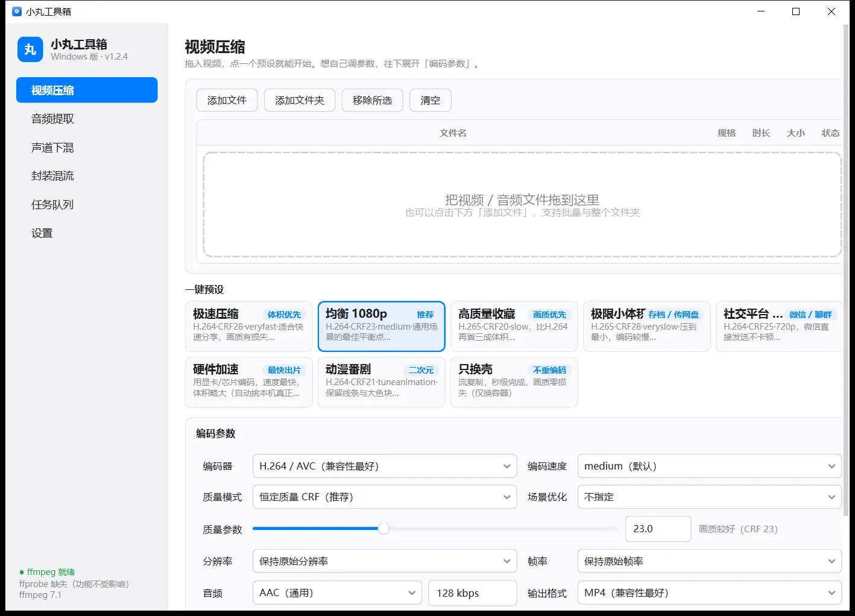Expand the 场景优化 dropdown
855x616 pixels.
click(709, 497)
